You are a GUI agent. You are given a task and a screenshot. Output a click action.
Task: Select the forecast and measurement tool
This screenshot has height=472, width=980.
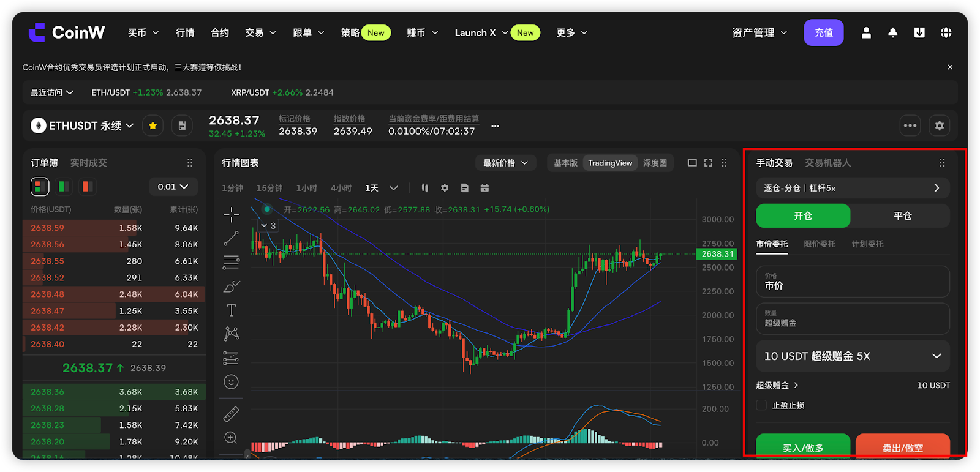pos(232,358)
